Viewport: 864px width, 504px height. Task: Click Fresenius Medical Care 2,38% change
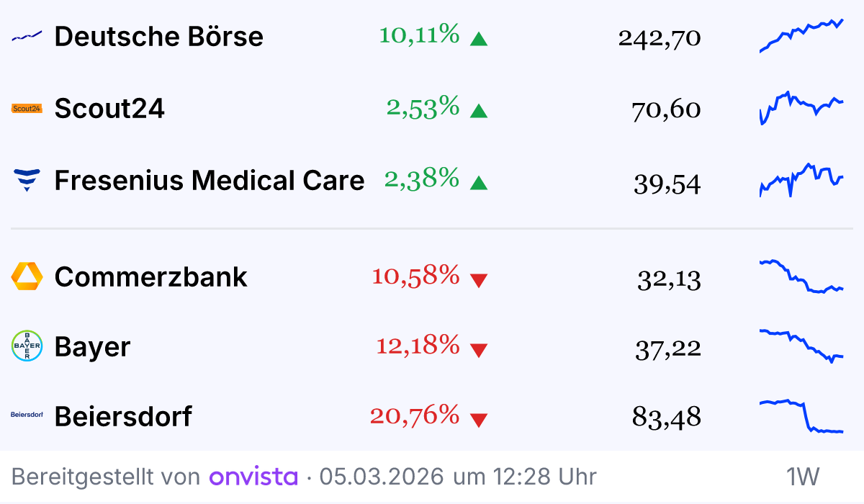[x=421, y=178]
